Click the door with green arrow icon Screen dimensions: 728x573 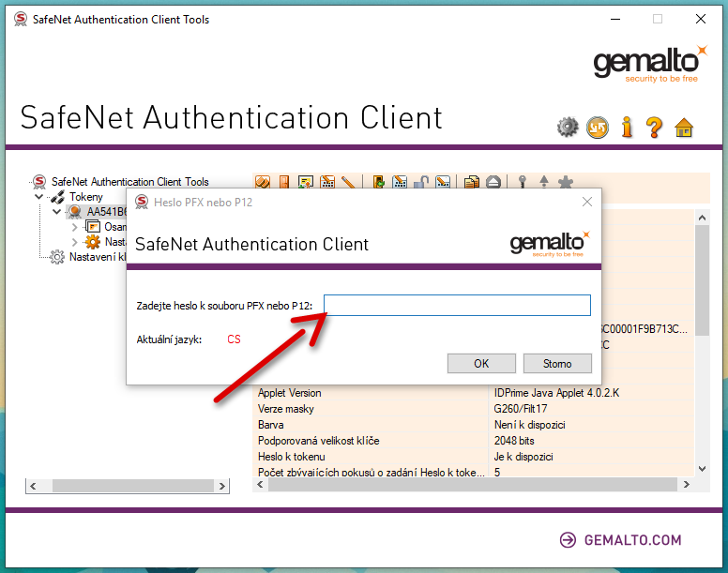(x=378, y=182)
